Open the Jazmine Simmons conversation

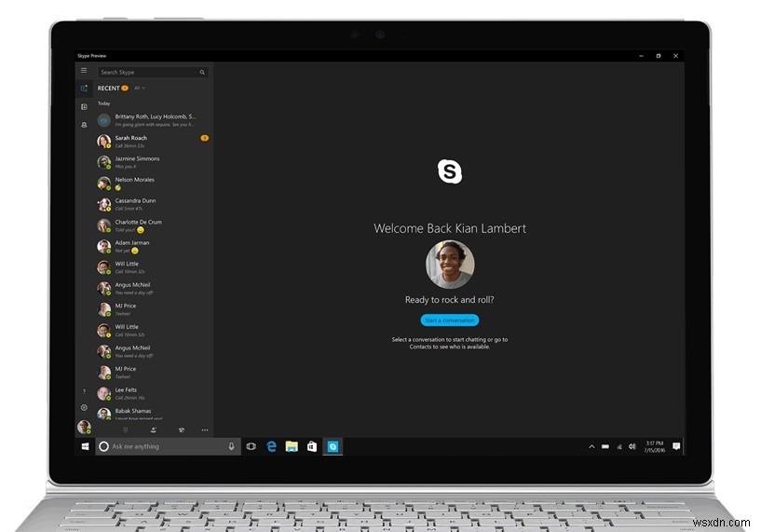[154, 162]
